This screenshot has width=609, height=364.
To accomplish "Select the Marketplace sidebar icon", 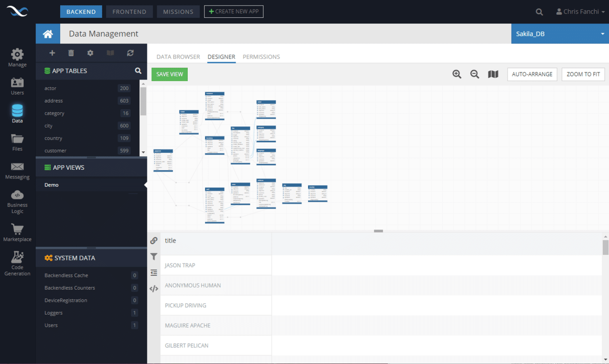I will tap(17, 232).
